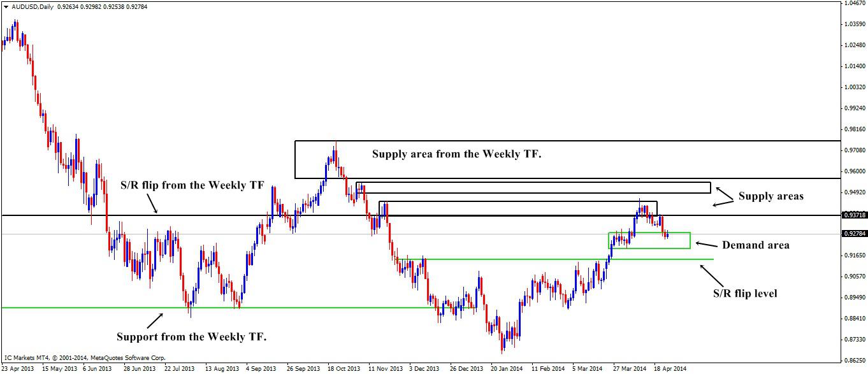Click the 1.04670 price axis value

tap(855, 3)
